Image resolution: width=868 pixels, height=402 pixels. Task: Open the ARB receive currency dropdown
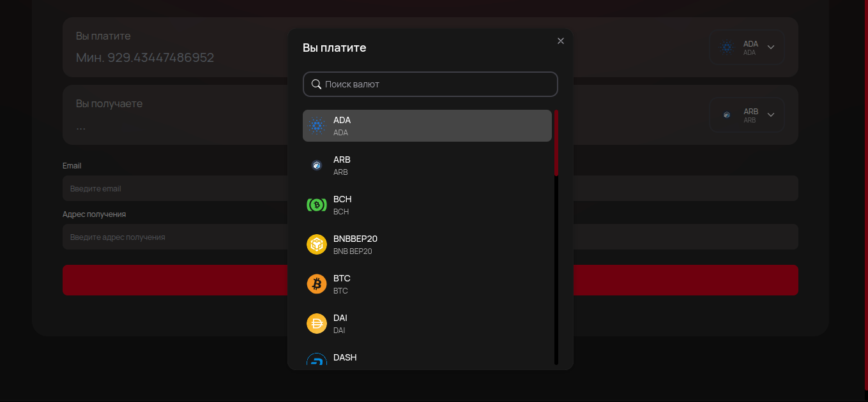[x=747, y=115]
